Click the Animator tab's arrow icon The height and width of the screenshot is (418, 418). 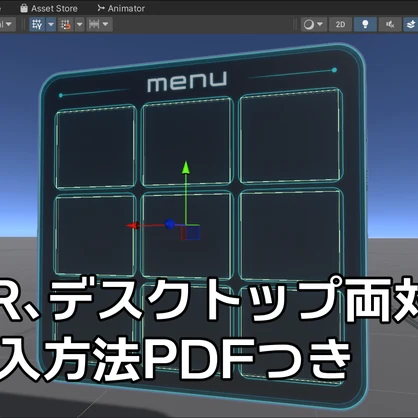pos(101,8)
